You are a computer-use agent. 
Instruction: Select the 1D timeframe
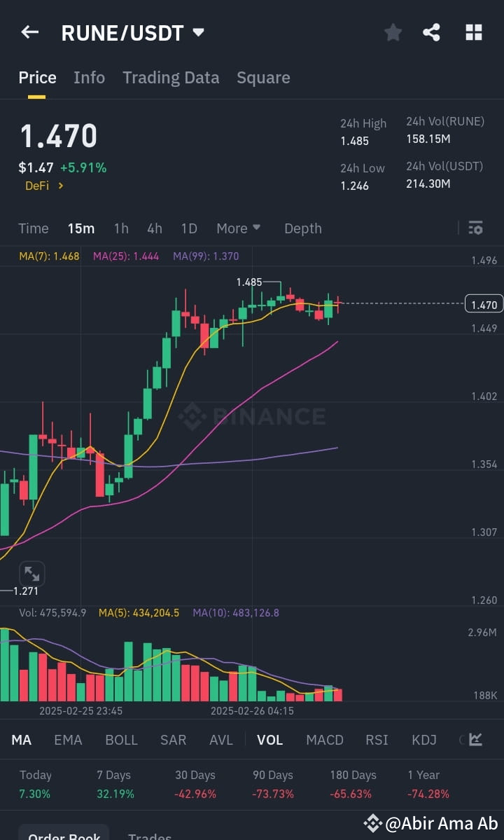click(x=188, y=228)
